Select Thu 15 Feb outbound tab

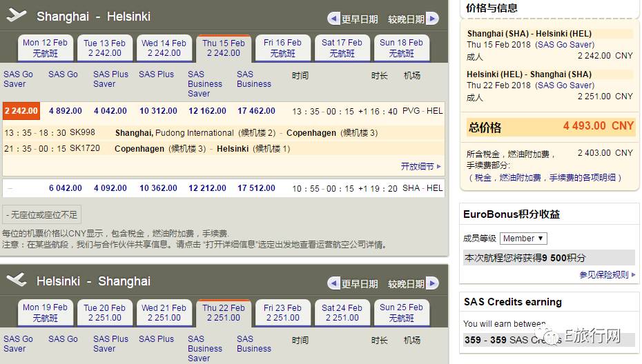(x=224, y=48)
